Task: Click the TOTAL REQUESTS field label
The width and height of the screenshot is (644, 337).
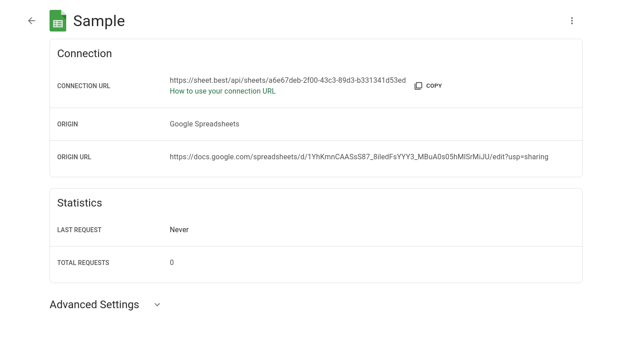Action: click(83, 263)
